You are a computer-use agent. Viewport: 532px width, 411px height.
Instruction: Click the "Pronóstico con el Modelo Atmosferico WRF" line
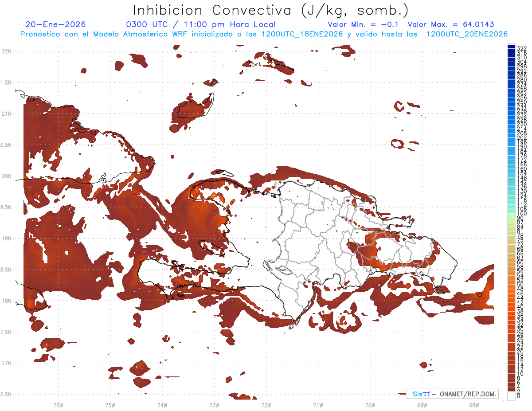[x=264, y=34]
